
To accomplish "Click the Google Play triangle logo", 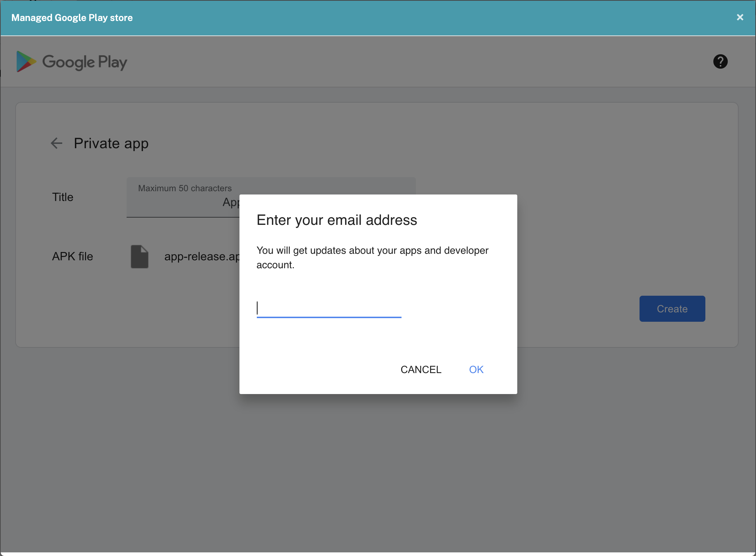I will tap(26, 61).
